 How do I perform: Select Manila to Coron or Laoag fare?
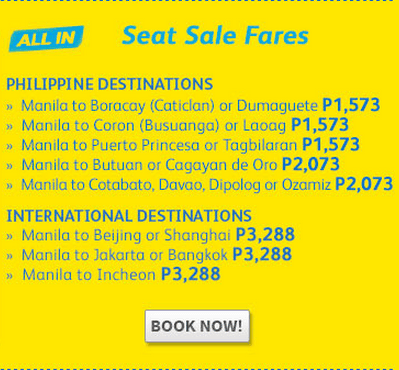[x=177, y=125]
